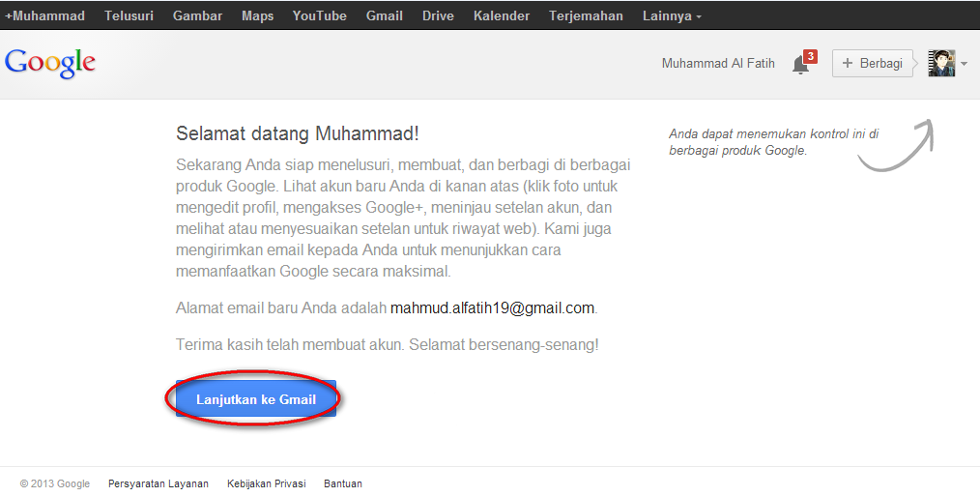The height and width of the screenshot is (497, 980).
Task: Open the notifications bell icon
Action: tap(800, 65)
